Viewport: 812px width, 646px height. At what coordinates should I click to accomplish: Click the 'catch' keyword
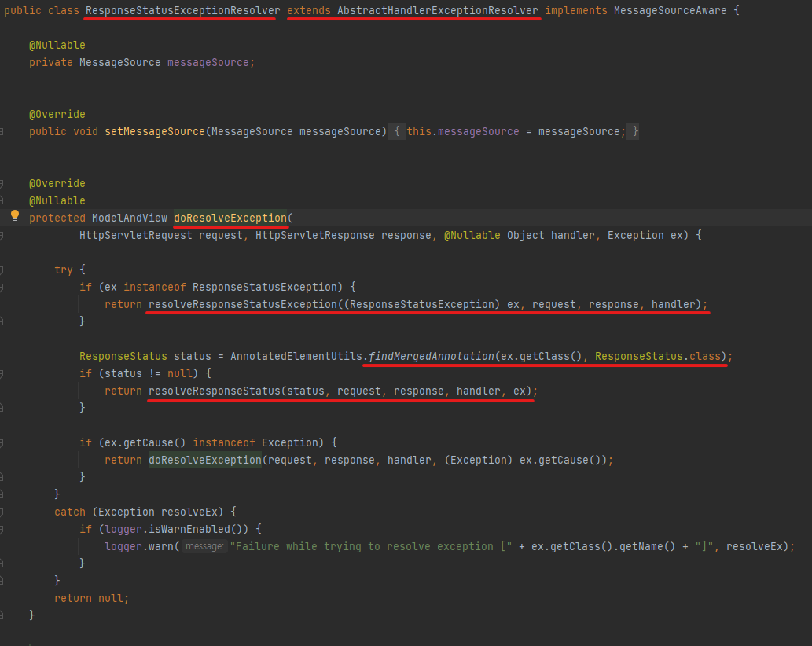[x=70, y=512]
